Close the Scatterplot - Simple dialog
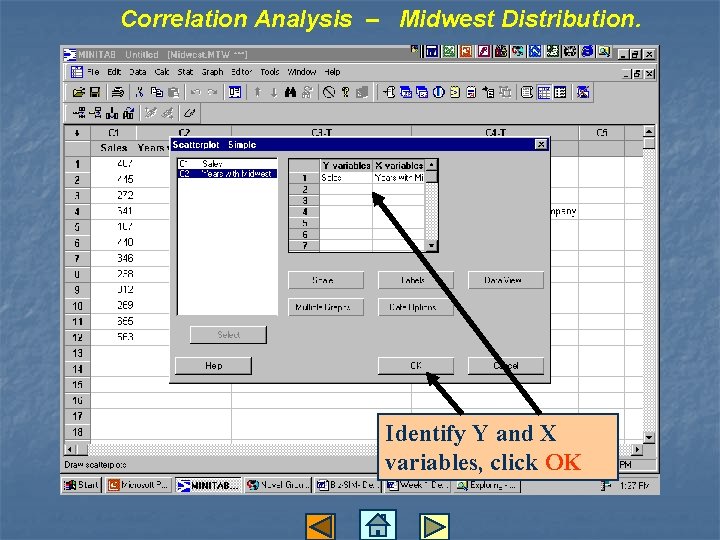 pyautogui.click(x=541, y=145)
